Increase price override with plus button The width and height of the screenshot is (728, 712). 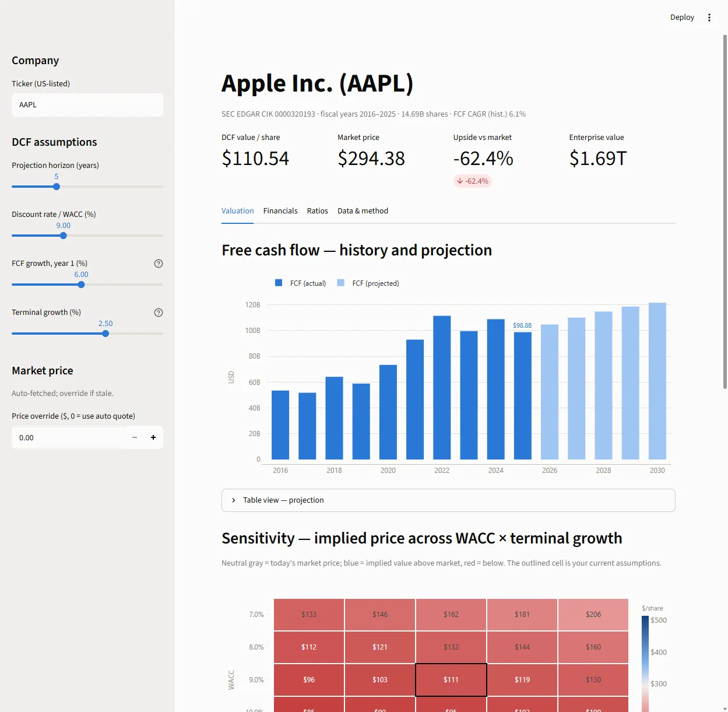(153, 437)
